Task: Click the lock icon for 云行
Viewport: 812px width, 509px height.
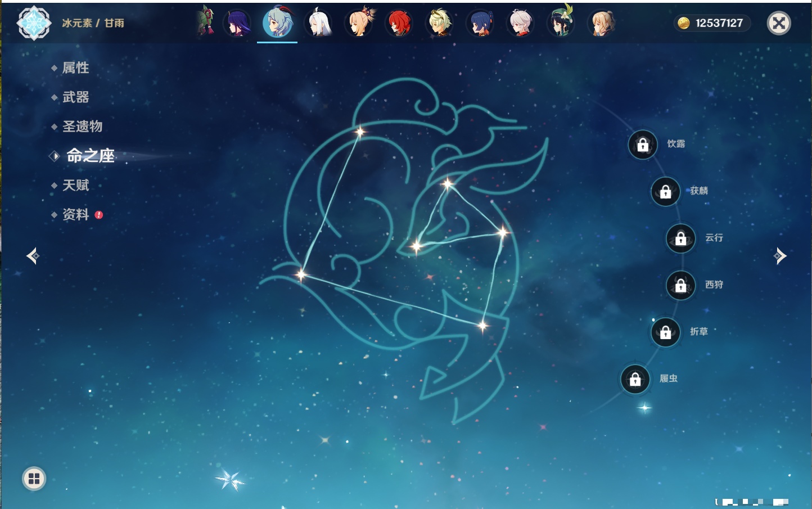Action: (x=681, y=238)
